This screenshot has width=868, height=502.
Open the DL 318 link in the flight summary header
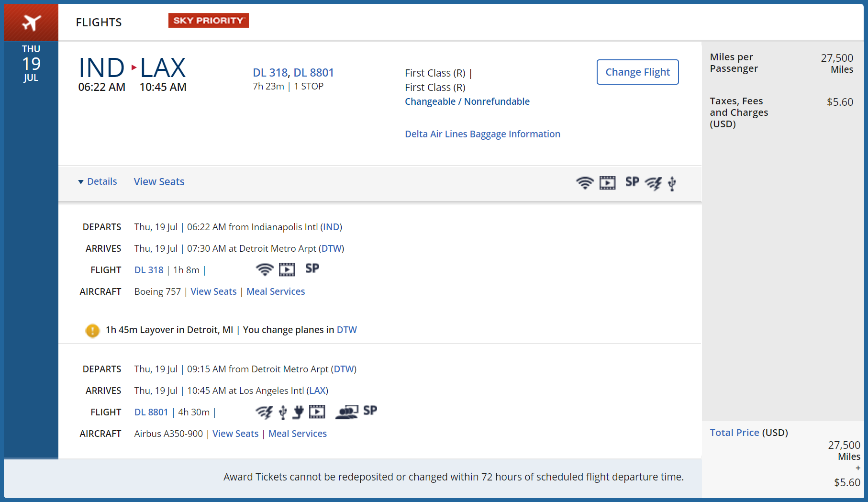270,73
